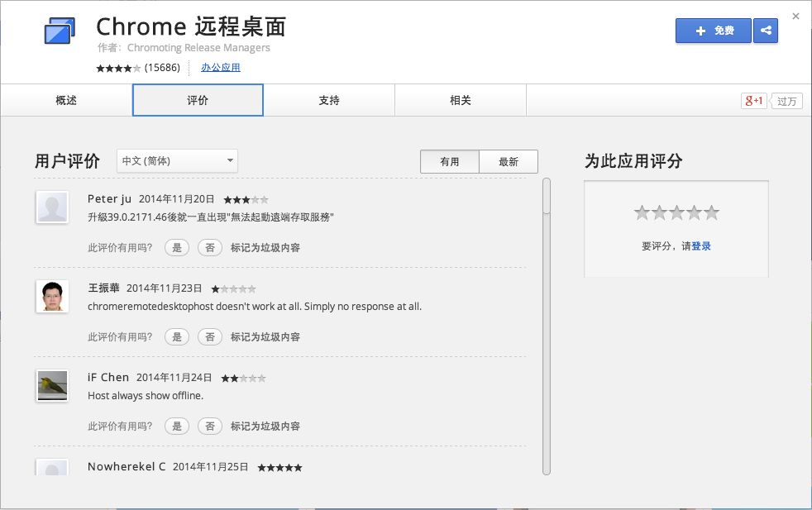Viewport: 812px width, 510px height.
Task: Mark Peter ju's review helpful with 是
Action: point(177,247)
